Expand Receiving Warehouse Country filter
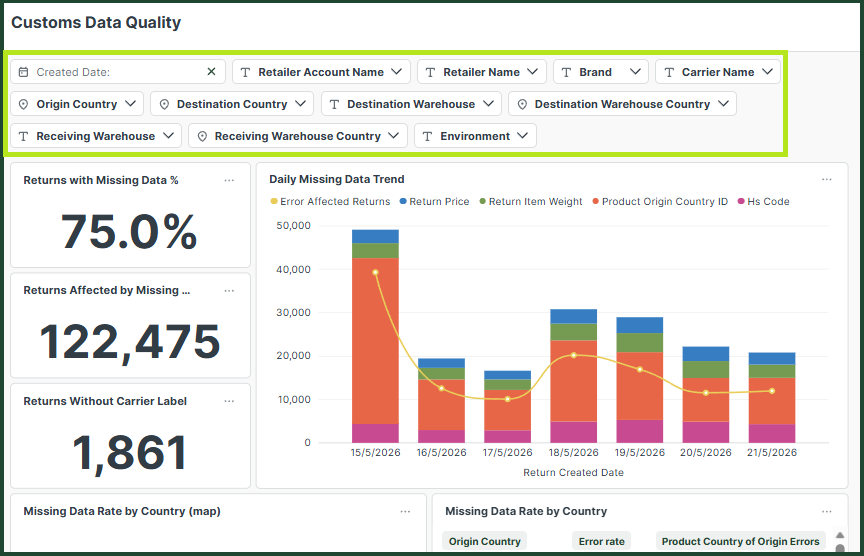 298,136
